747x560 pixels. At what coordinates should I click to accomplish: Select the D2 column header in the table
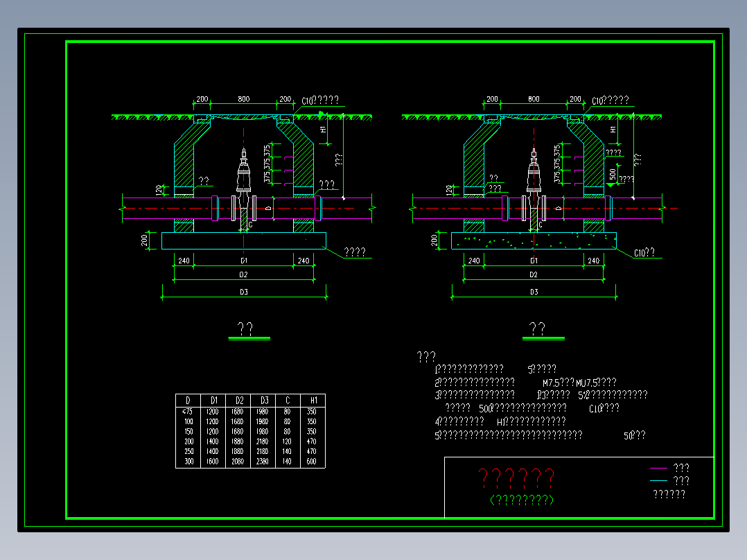[x=239, y=401]
